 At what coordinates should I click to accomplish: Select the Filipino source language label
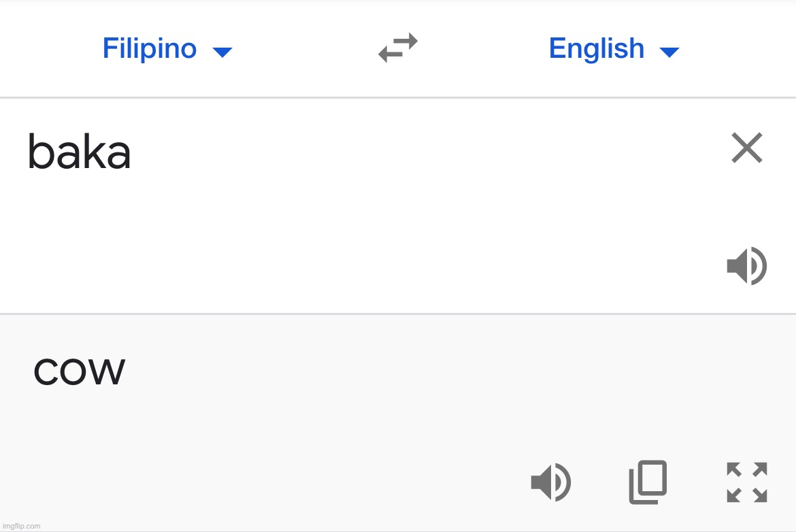(149, 49)
